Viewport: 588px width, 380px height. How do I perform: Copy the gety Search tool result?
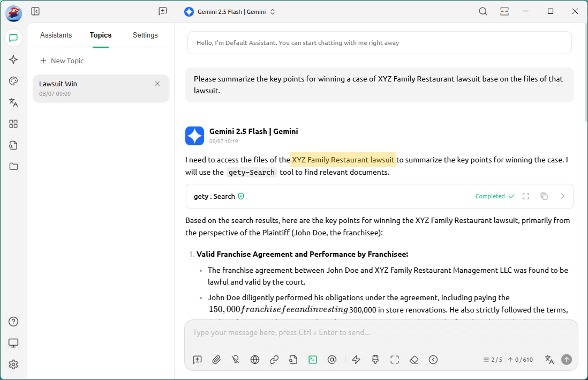(544, 196)
